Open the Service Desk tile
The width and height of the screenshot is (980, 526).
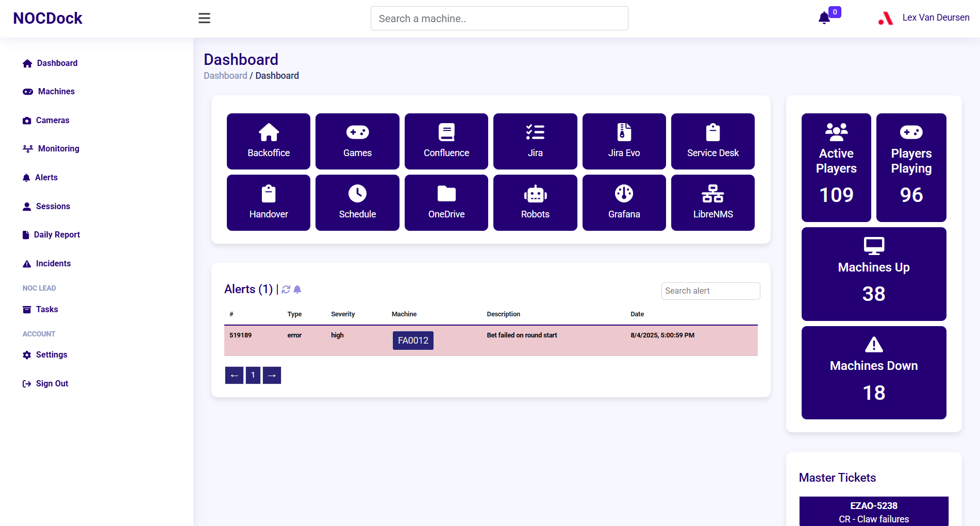pos(713,141)
